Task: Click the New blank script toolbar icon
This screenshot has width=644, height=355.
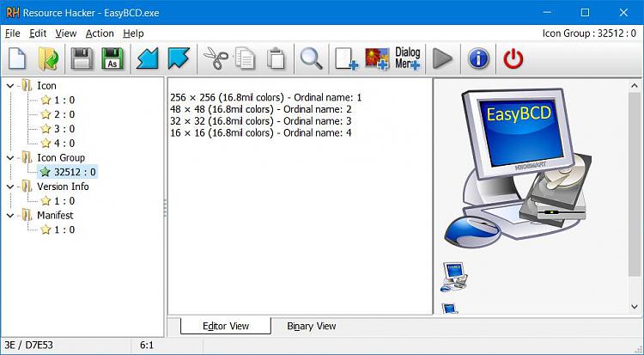Action: (x=17, y=58)
